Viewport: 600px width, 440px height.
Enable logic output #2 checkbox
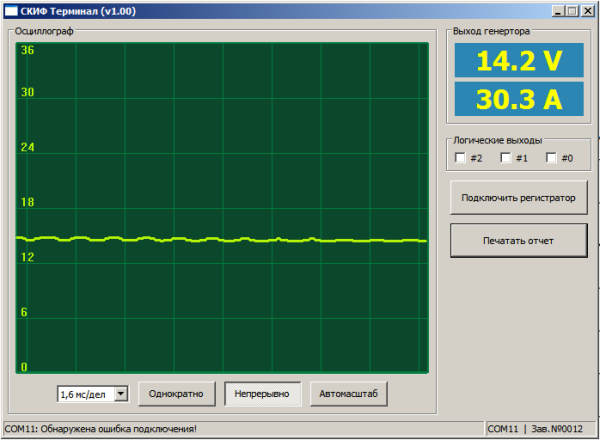pos(460,158)
